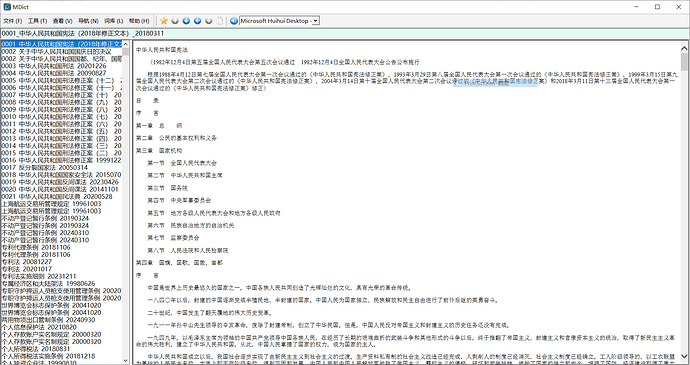The image size is (690, 365).
Task: Click 第四章 国旗、国歌、国徽、首都 line
Action: [179, 263]
